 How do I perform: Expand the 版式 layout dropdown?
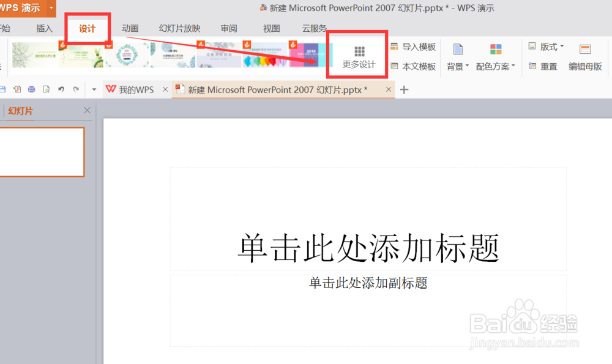pos(546,47)
